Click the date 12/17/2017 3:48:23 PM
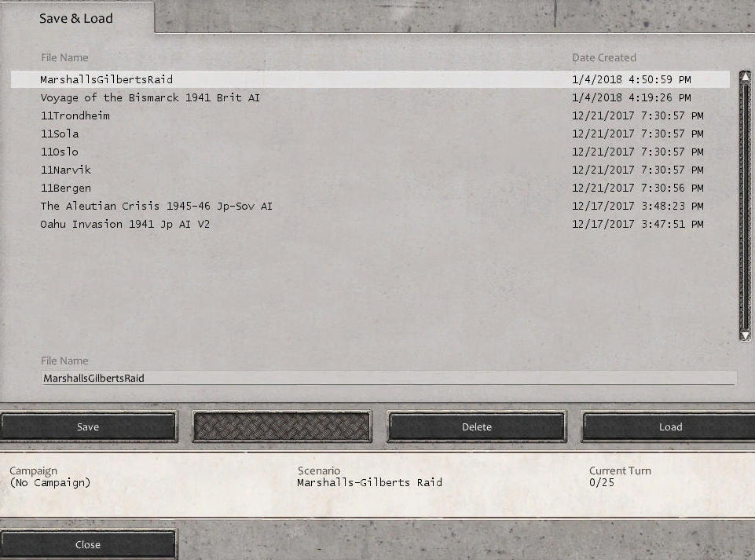The height and width of the screenshot is (560, 755). point(637,206)
